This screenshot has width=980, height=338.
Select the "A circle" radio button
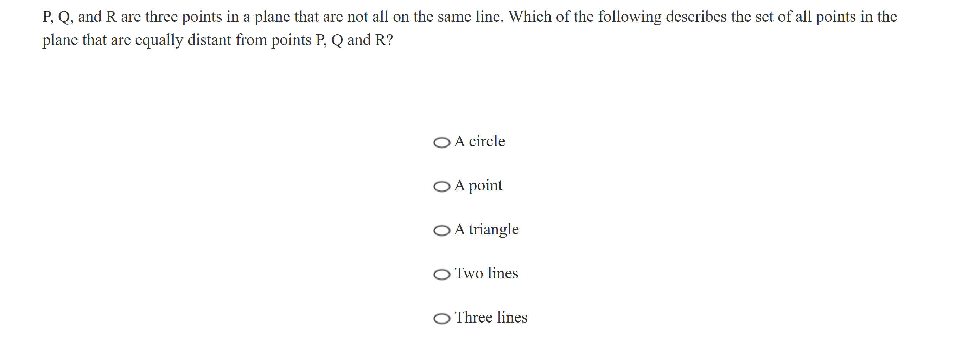[442, 143]
